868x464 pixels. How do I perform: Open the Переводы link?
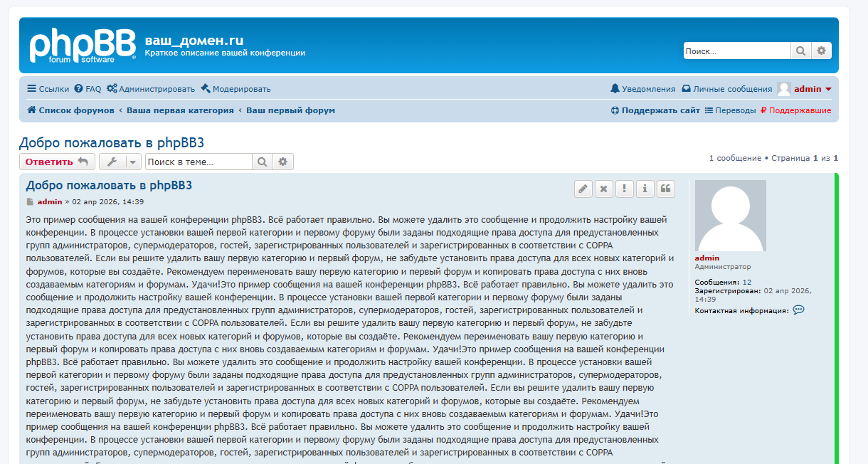730,110
